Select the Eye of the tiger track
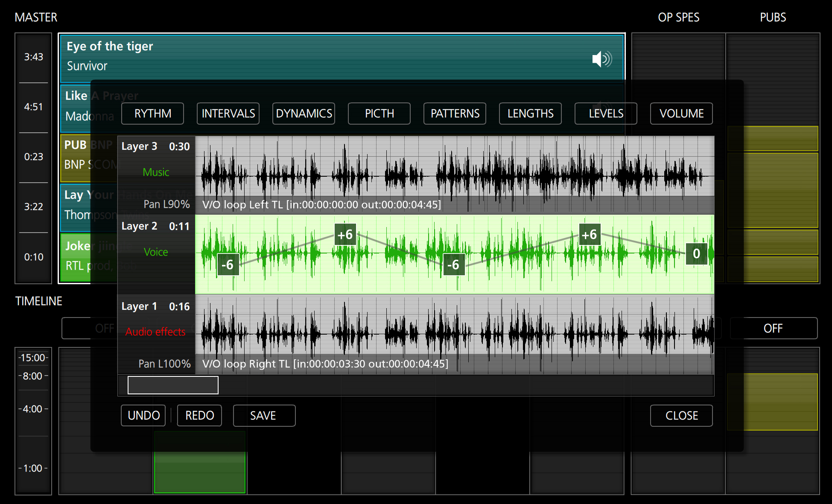The image size is (832, 504). [342, 58]
